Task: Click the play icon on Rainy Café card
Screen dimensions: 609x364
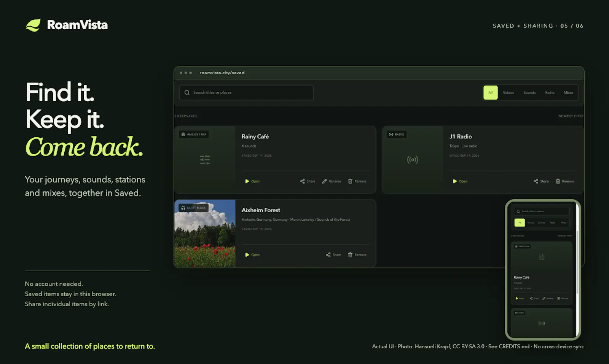Action: (247, 181)
